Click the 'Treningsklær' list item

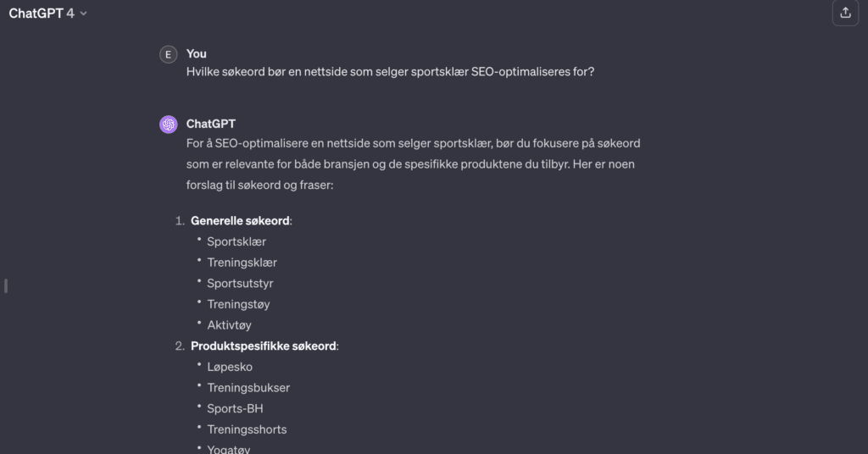point(242,263)
